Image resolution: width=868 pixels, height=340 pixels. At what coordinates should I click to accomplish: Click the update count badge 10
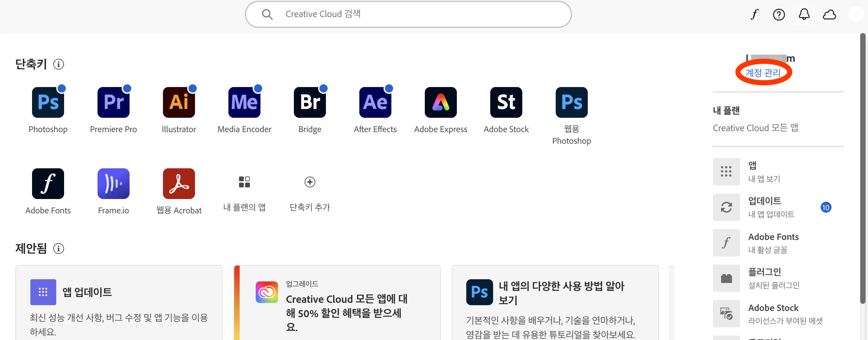pyautogui.click(x=826, y=208)
